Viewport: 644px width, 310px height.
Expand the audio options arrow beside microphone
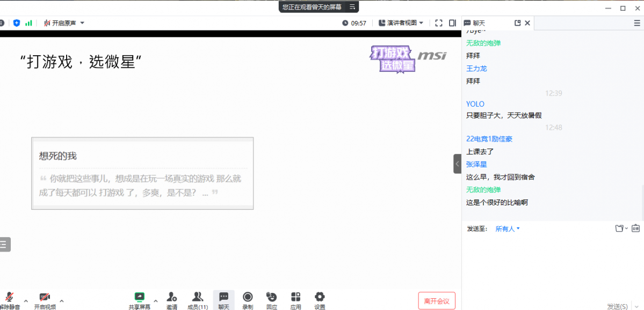(25, 300)
